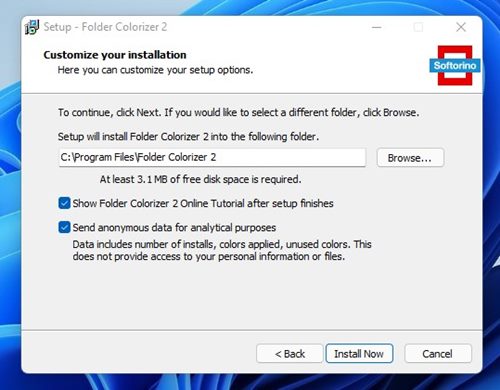
Task: Click the install folder path field
Action: (x=212, y=157)
